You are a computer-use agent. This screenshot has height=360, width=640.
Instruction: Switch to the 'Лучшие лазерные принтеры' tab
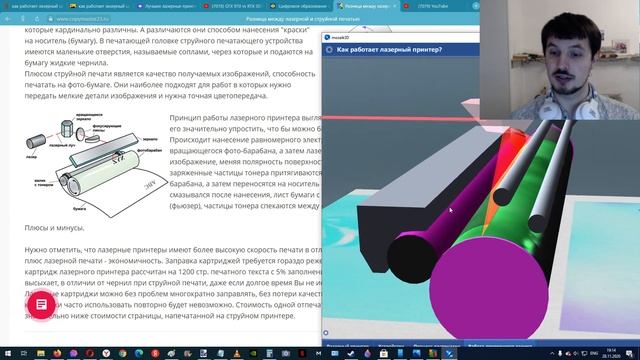pyautogui.click(x=166, y=6)
